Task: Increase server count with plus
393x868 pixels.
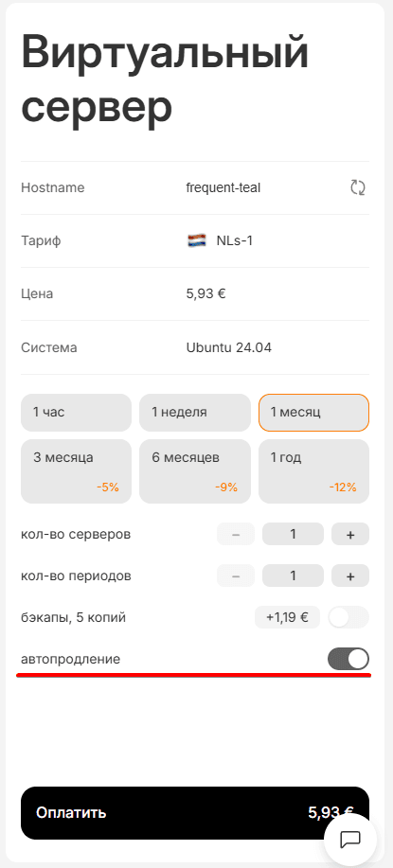Action: pyautogui.click(x=350, y=534)
